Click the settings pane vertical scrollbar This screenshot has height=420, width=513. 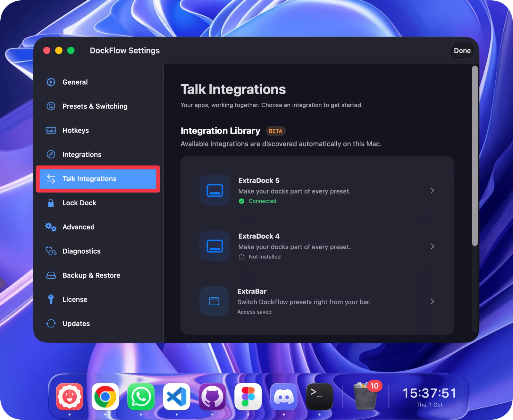point(475,156)
